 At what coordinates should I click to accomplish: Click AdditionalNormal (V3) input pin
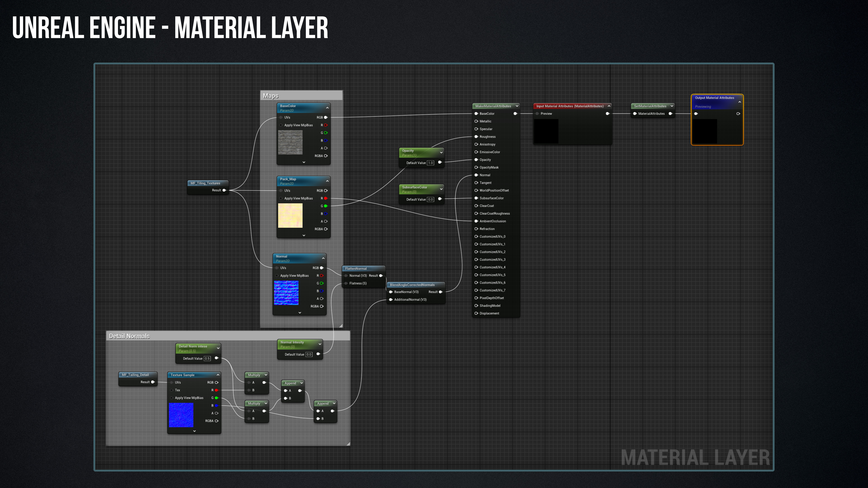pos(391,300)
